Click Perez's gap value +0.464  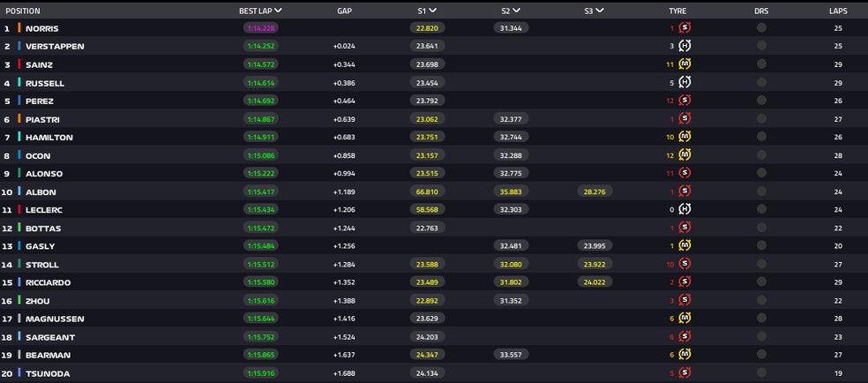point(344,101)
